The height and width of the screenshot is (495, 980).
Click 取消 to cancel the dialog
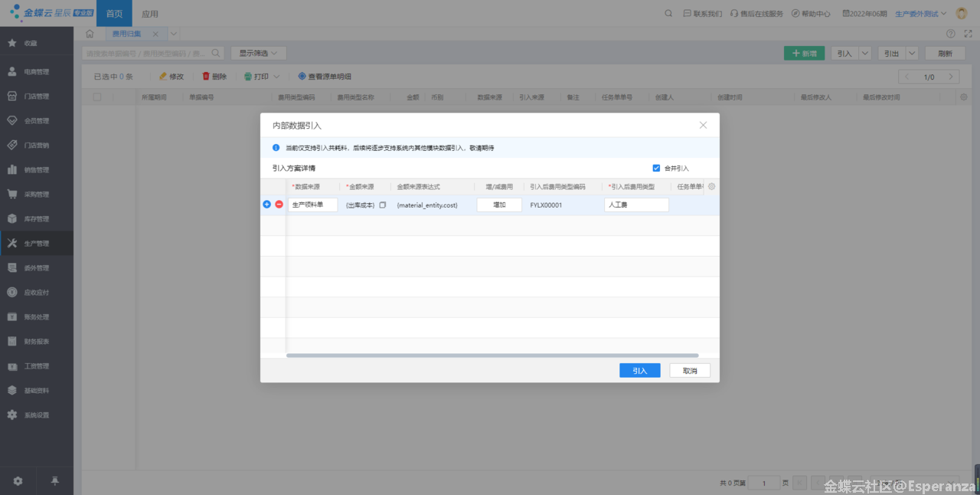coord(690,371)
